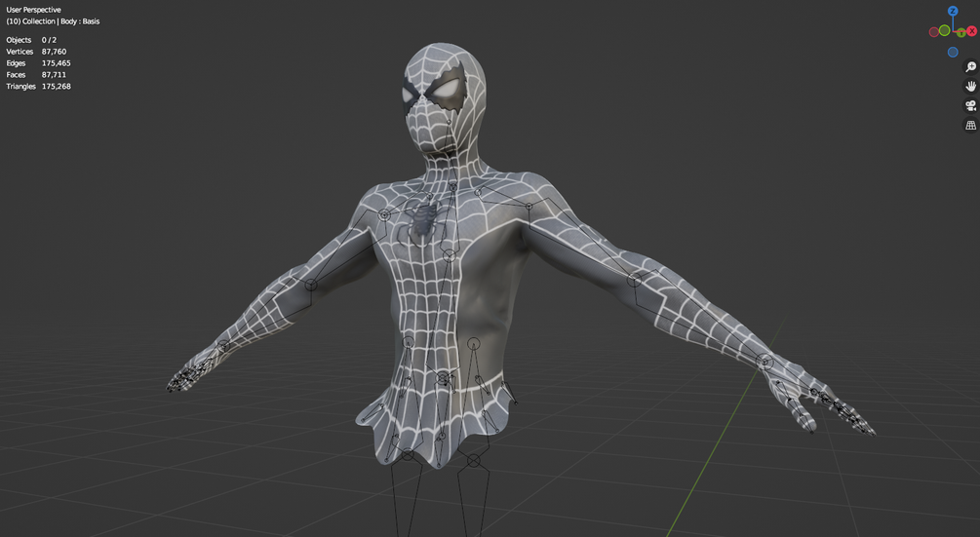This screenshot has width=980, height=537.
Task: Click the Vertices '87,760' statistic
Action: (x=54, y=52)
